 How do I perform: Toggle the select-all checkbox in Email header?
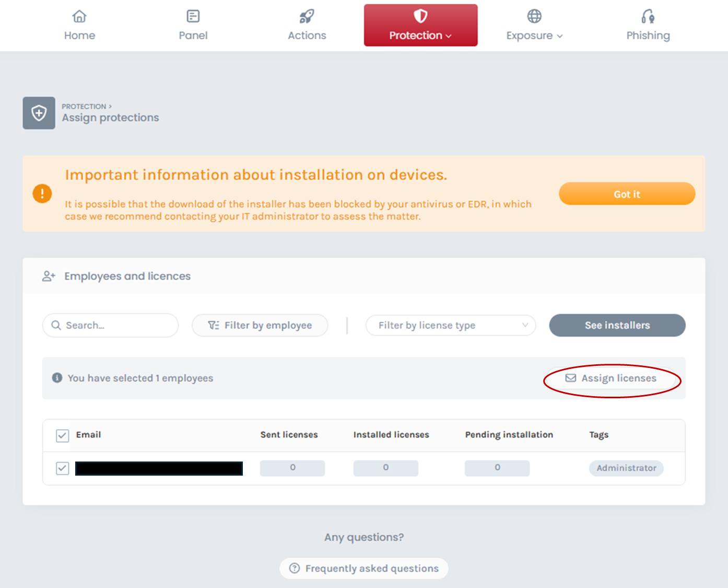[63, 435]
